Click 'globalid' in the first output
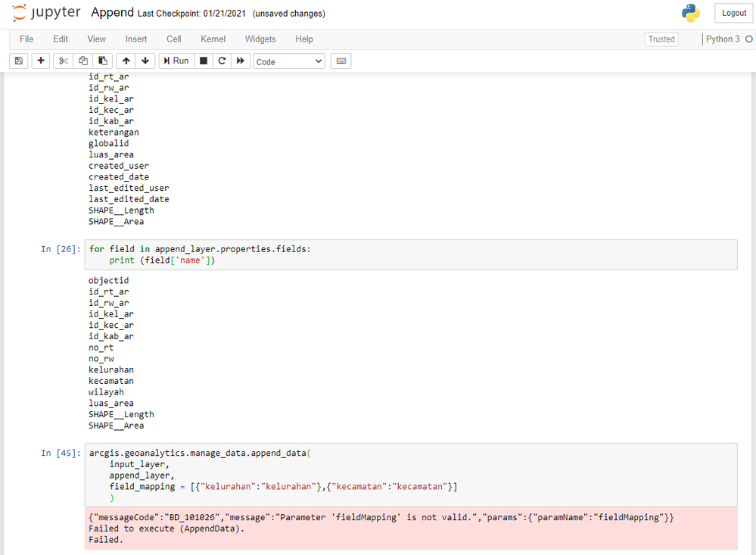Screen dimensions: 756x555 [108, 143]
